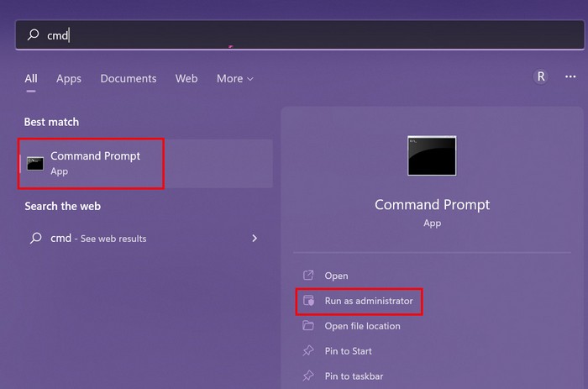
Task: Expand web results chevron arrow
Action: pos(255,239)
